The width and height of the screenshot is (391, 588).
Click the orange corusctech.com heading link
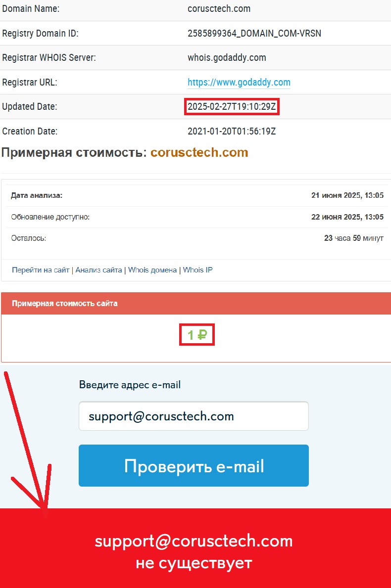click(x=199, y=153)
